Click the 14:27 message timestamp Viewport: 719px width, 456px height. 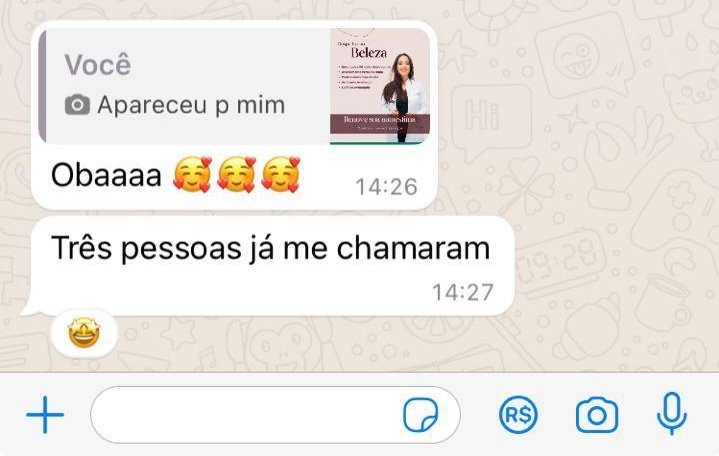tap(463, 292)
